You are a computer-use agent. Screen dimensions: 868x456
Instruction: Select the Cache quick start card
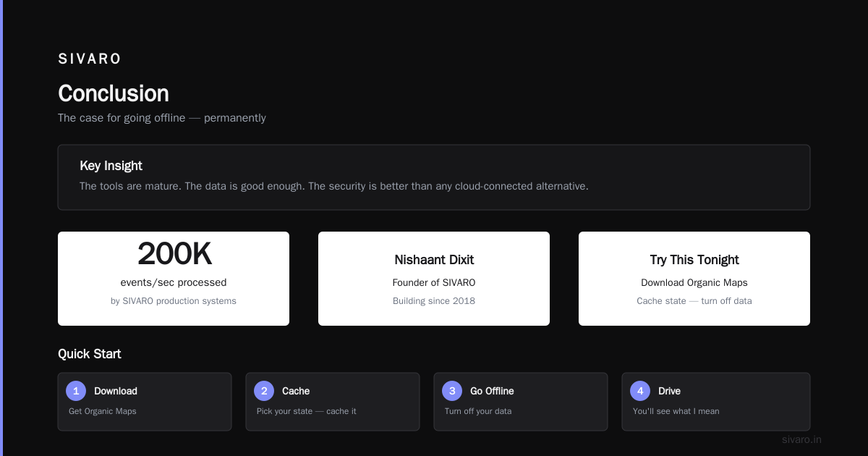tap(333, 402)
